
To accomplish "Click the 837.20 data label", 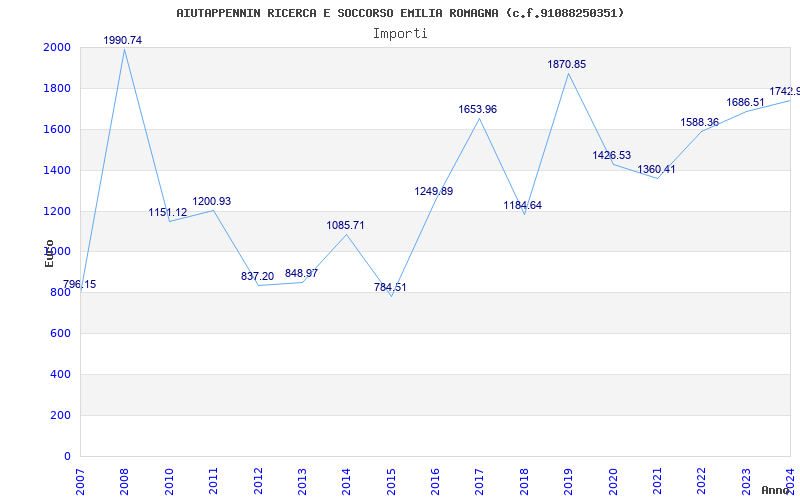I will [258, 277].
